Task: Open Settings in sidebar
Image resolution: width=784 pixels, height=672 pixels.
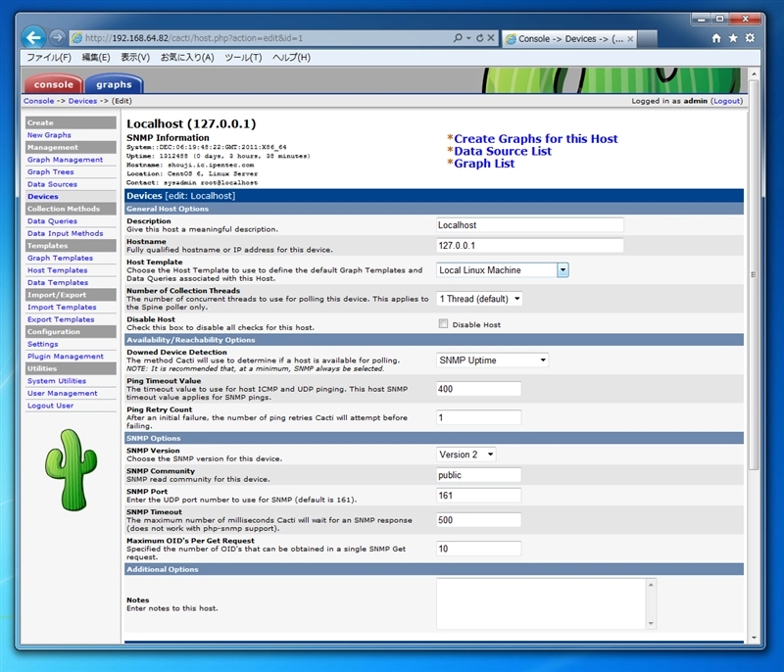Action: [x=42, y=344]
